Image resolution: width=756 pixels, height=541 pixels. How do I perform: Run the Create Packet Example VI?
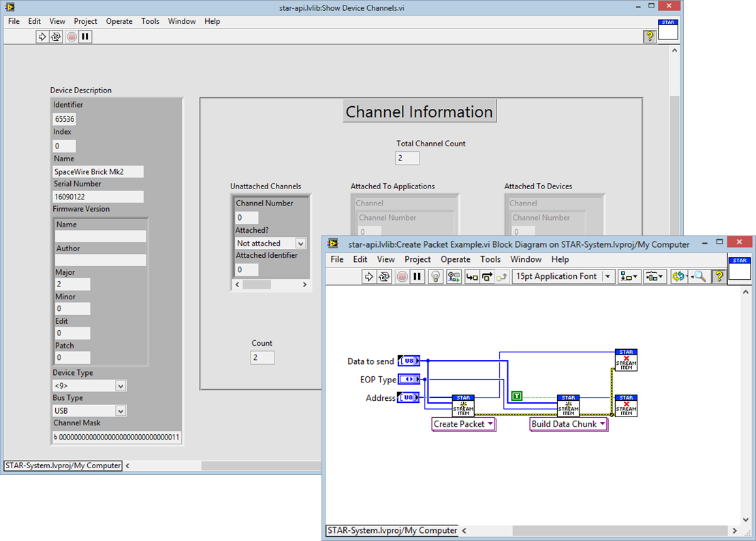[x=369, y=276]
